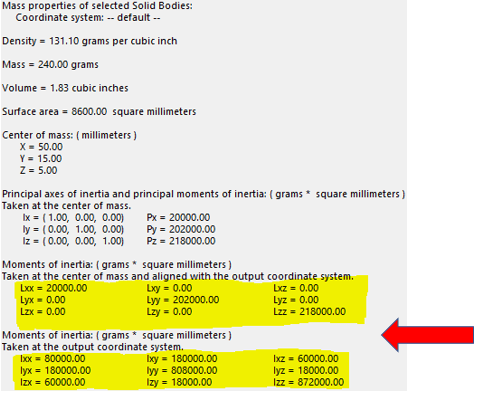This screenshot has height=393, width=477.
Task: Click the Density value line
Action: pos(90,41)
